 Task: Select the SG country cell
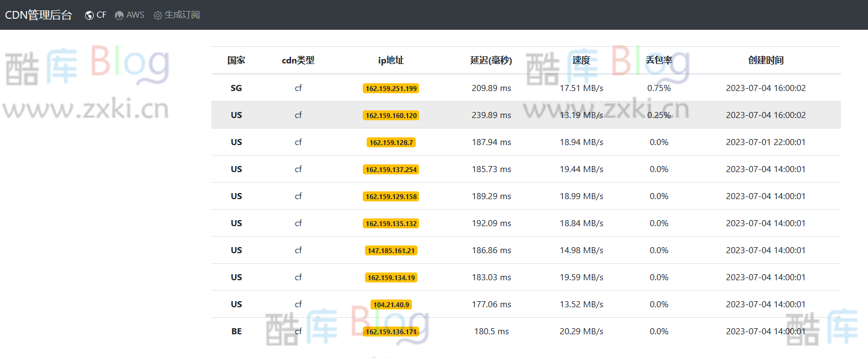click(x=236, y=88)
